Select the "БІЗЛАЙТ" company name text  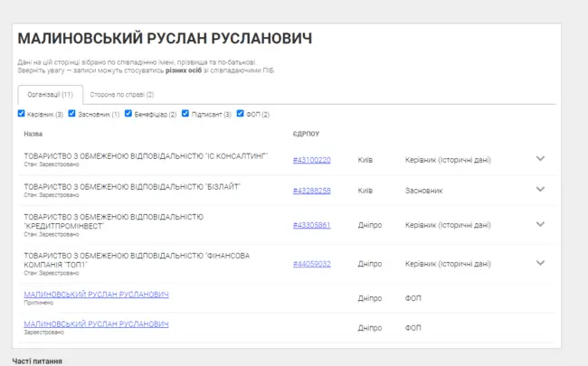coord(132,187)
